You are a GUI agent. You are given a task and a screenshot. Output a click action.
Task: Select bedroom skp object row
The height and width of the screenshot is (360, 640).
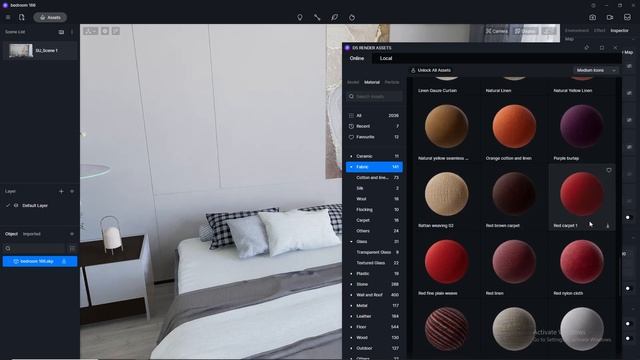point(40,261)
